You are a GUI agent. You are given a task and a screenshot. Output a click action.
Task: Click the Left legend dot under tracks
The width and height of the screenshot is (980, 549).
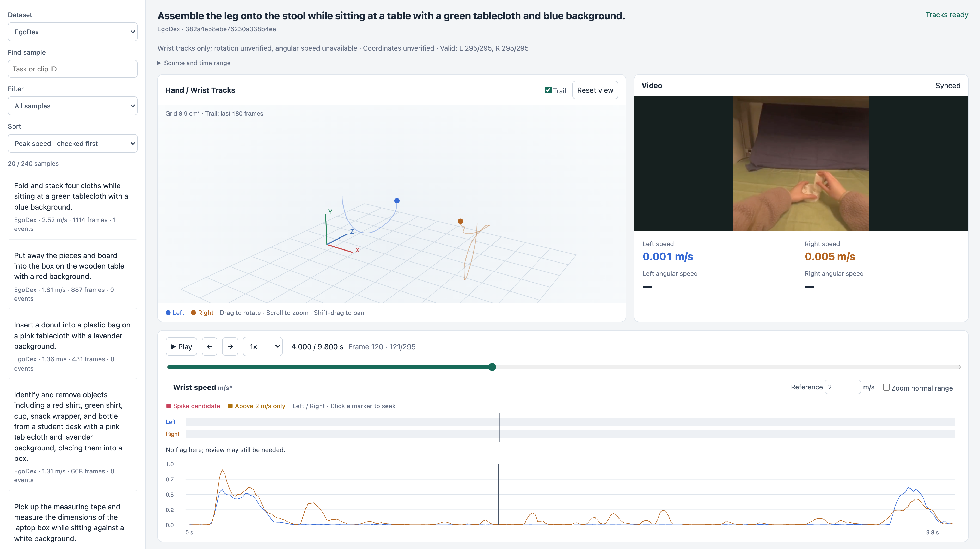tap(168, 313)
